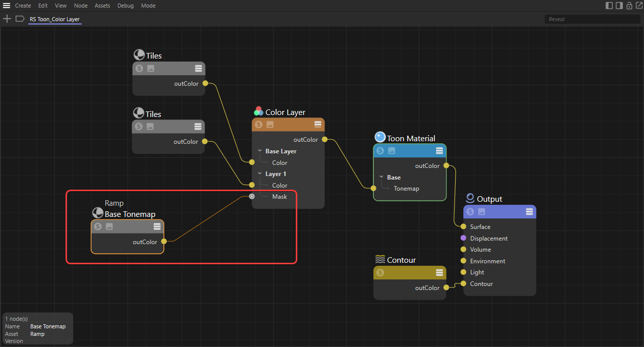The width and height of the screenshot is (644, 347).
Task: Click the options icon on Output node header
Action: click(x=529, y=212)
